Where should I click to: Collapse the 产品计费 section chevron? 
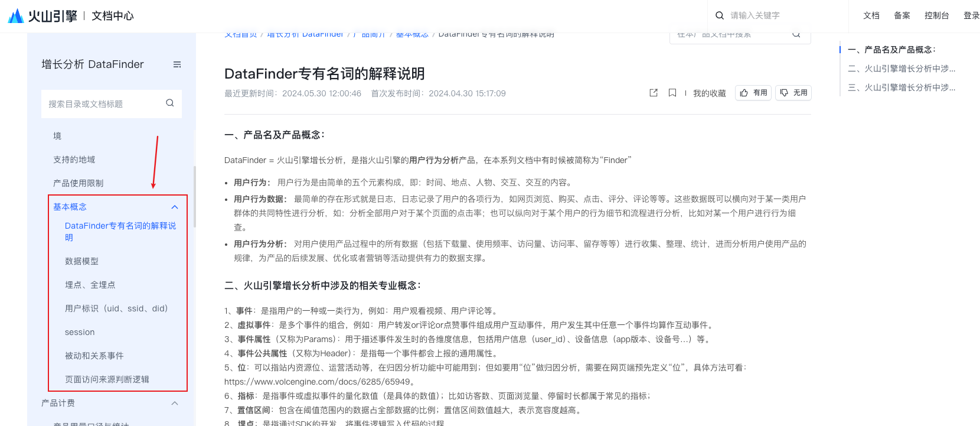pyautogui.click(x=175, y=403)
